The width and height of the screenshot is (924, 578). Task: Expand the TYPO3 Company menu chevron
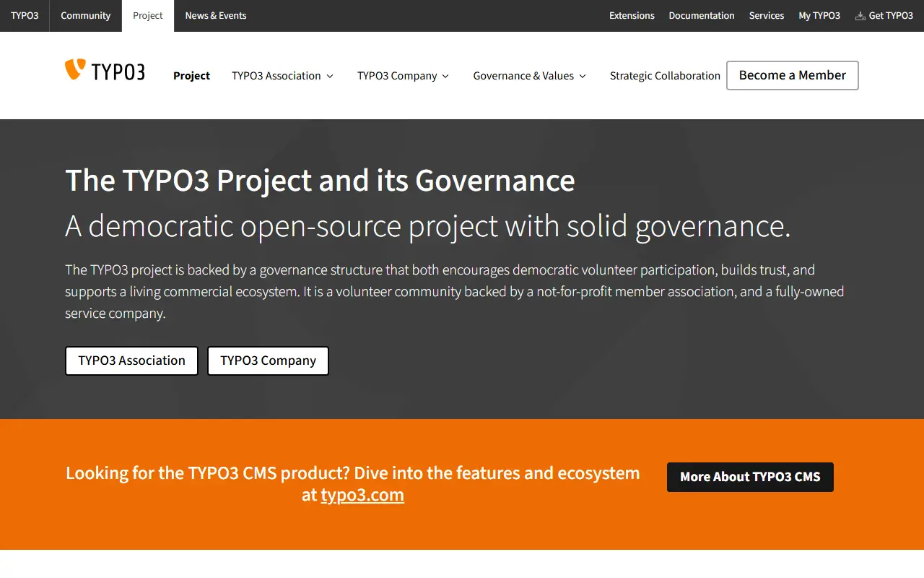445,76
